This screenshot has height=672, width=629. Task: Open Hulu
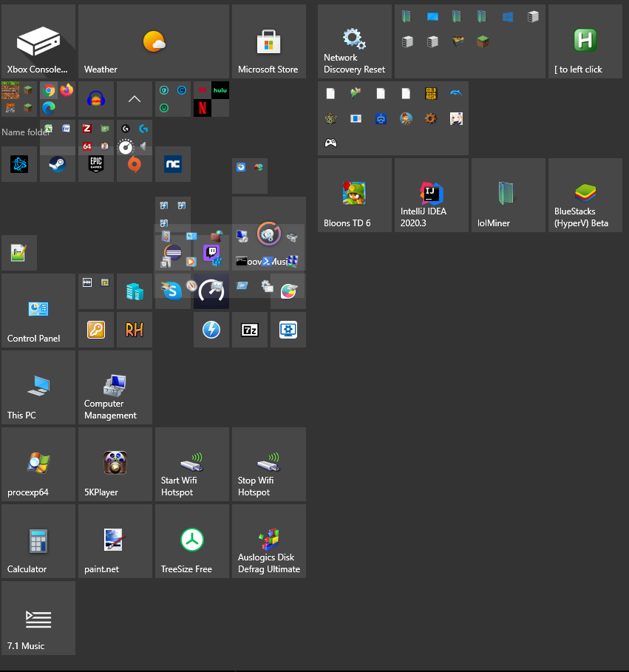[220, 89]
